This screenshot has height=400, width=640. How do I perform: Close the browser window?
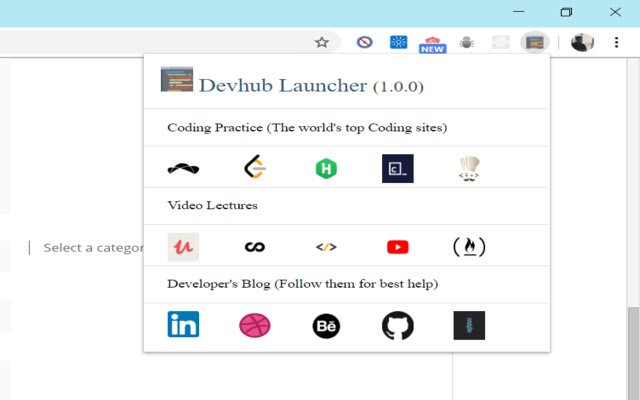(615, 12)
